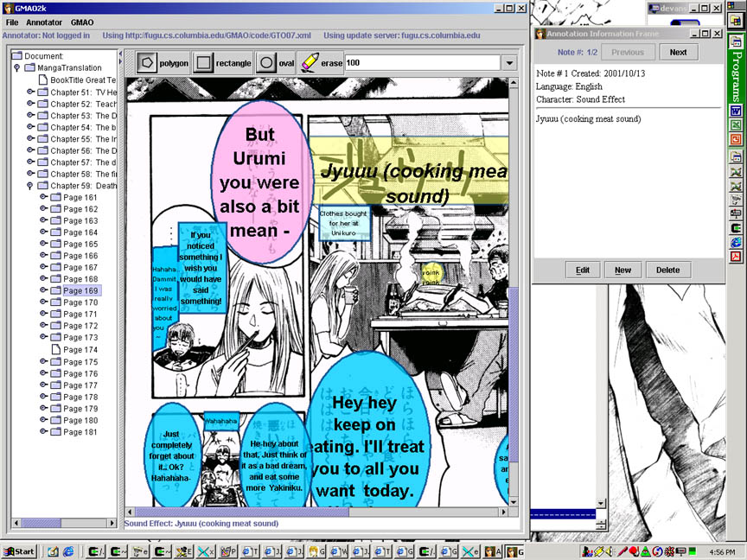The image size is (747, 560).
Task: Expand the Chapter 51 tree node
Action: click(x=30, y=92)
